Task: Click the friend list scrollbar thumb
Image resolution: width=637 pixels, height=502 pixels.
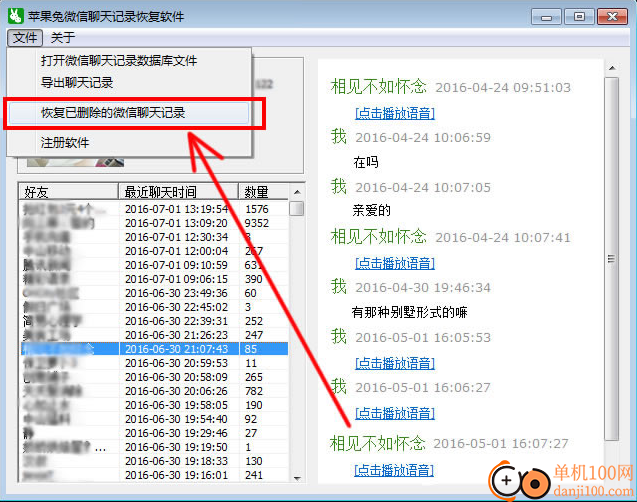Action: 297,208
